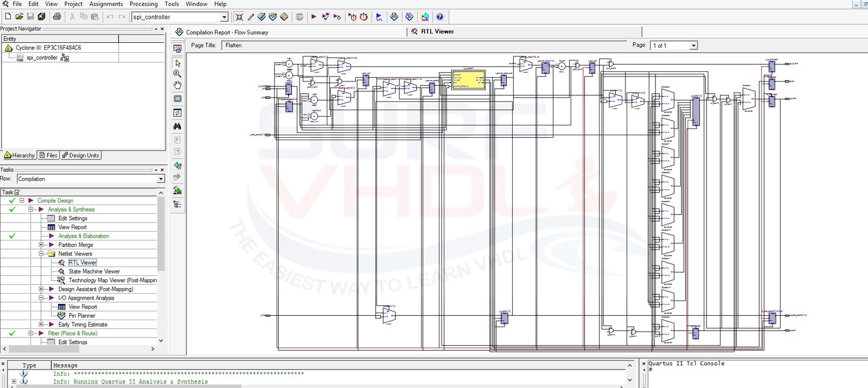Select the pointer Selection tool
Image resolution: width=868 pixels, height=388 pixels.
(177, 63)
